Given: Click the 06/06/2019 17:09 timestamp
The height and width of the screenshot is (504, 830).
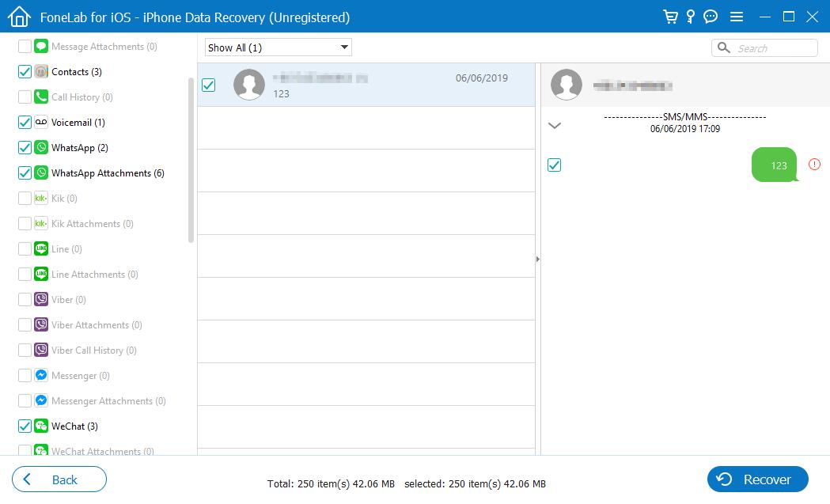Looking at the screenshot, I should click(x=685, y=129).
